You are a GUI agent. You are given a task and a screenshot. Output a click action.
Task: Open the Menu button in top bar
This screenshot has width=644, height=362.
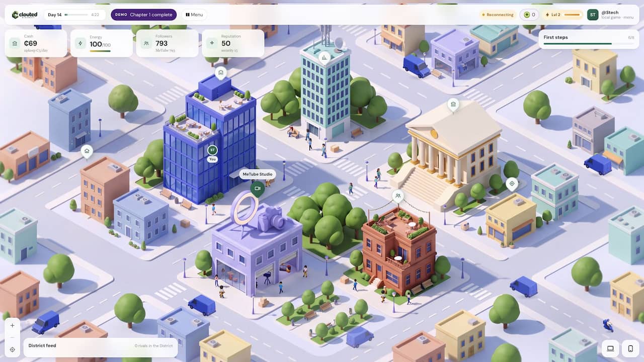coord(194,15)
